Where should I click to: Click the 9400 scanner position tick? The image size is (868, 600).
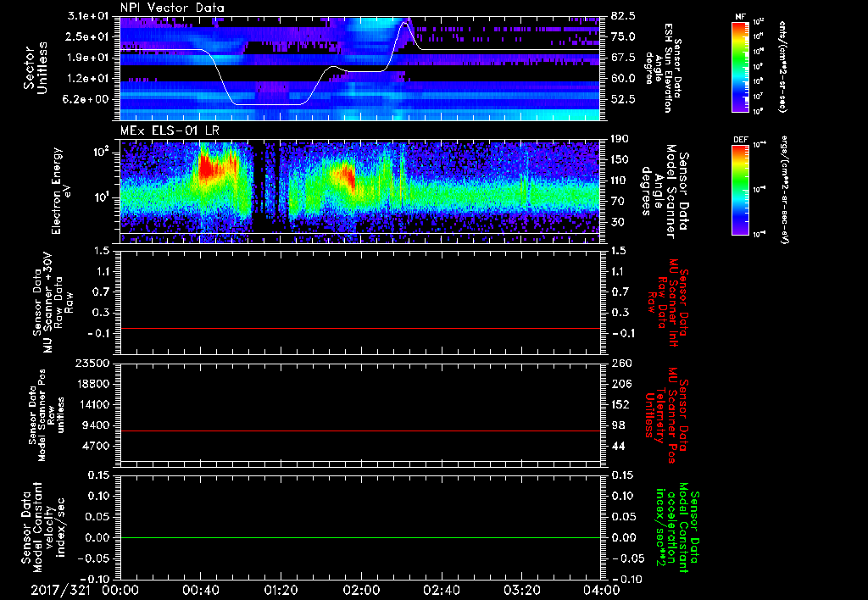pyautogui.click(x=96, y=425)
